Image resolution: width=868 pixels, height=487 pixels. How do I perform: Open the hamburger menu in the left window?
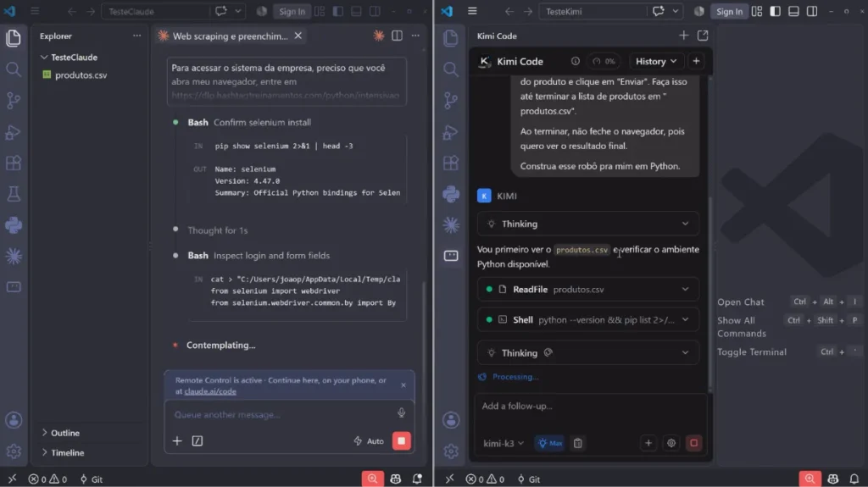[35, 11]
